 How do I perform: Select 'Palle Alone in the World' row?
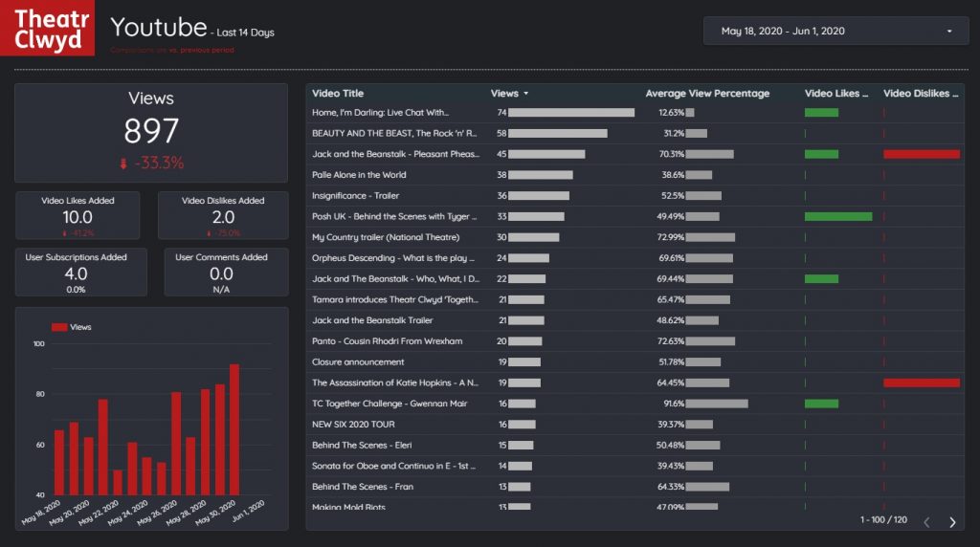point(635,175)
